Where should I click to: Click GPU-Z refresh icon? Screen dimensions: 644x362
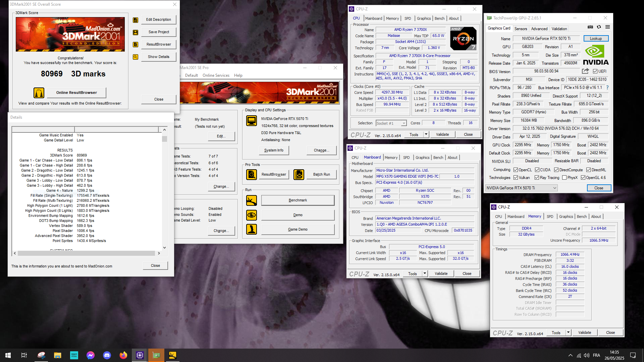tap(599, 27)
